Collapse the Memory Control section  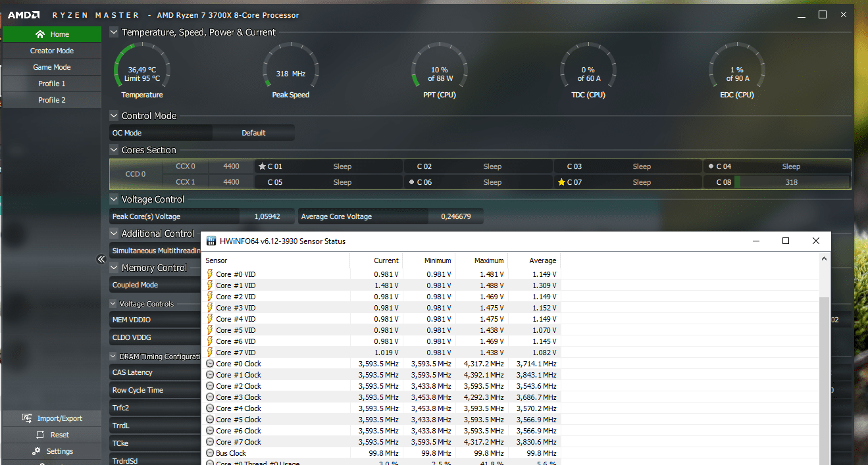(114, 268)
